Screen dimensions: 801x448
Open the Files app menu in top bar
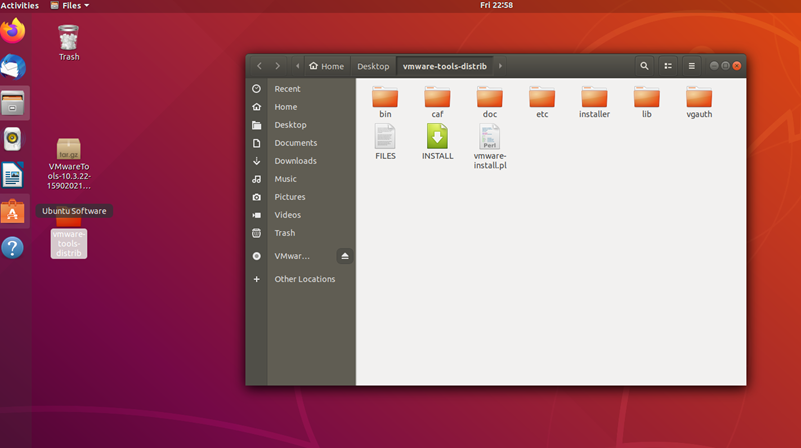[69, 5]
